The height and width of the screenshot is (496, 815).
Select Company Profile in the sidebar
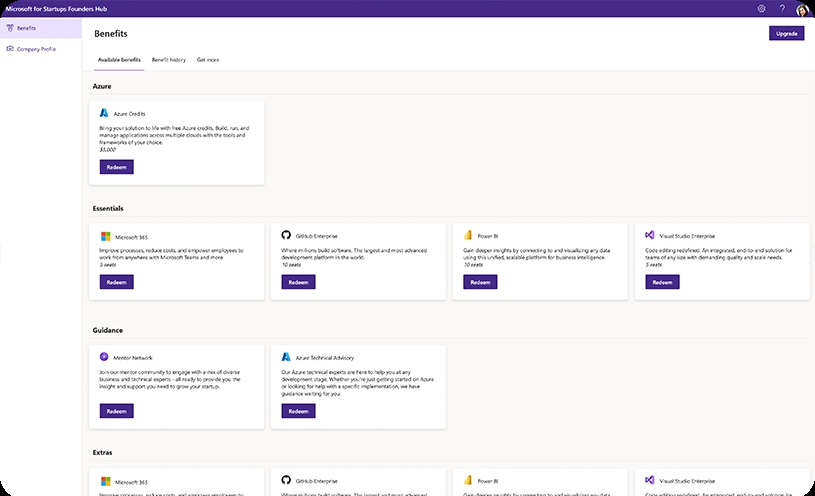pyautogui.click(x=41, y=49)
